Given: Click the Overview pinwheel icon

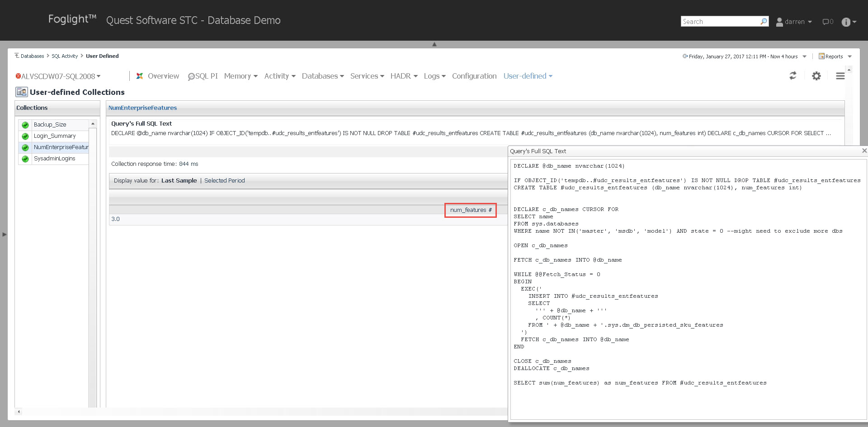Looking at the screenshot, I should click(140, 76).
